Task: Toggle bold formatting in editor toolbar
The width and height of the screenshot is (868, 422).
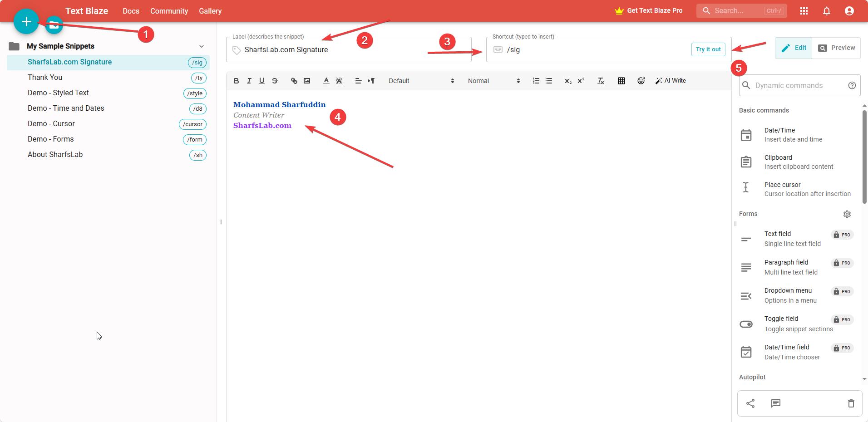Action: click(x=236, y=81)
